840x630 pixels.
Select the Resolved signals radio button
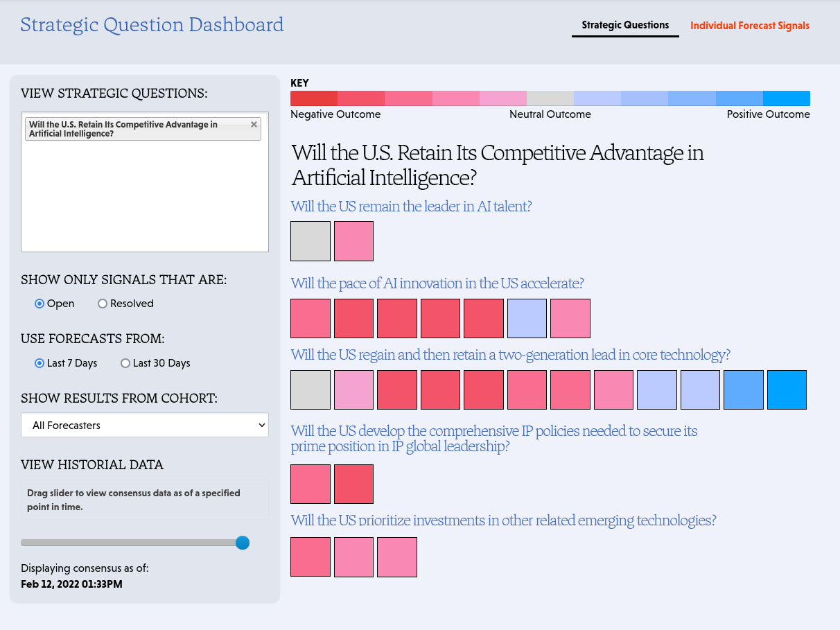point(103,304)
